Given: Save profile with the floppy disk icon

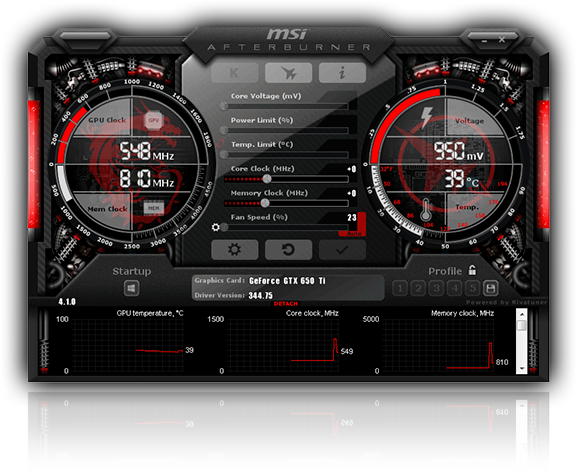Looking at the screenshot, I should click(491, 288).
